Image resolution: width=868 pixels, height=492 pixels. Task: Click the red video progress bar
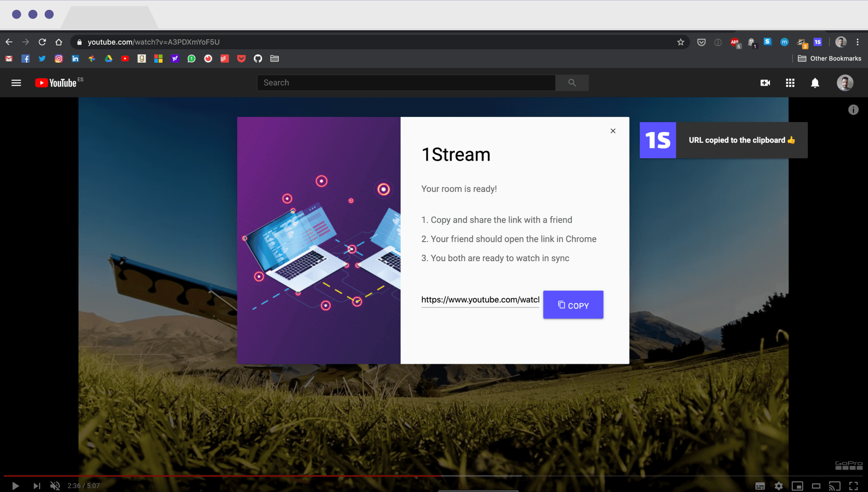(x=226, y=476)
